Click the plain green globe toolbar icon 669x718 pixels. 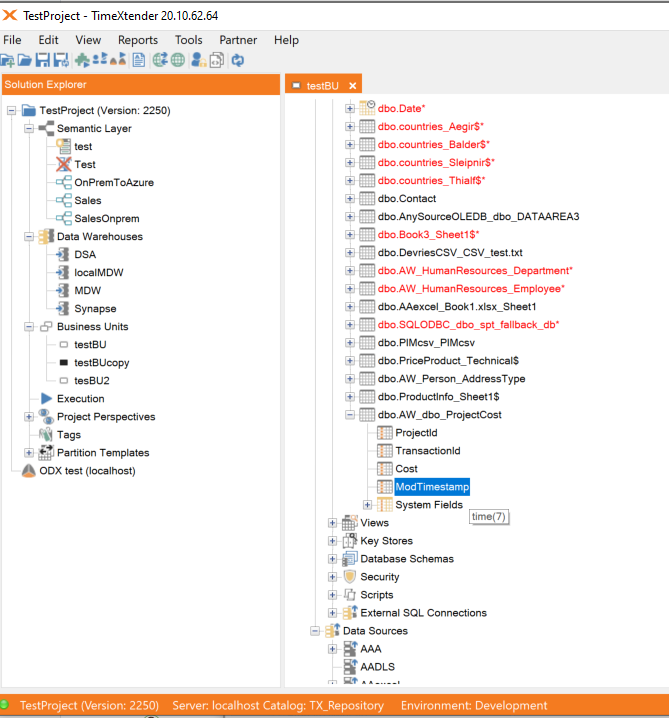click(178, 60)
